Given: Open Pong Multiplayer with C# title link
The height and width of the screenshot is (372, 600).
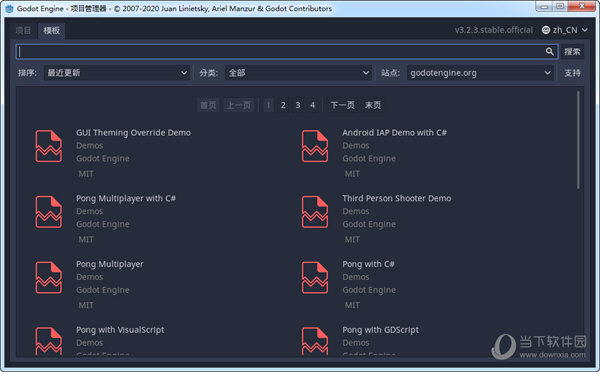Looking at the screenshot, I should [126, 199].
